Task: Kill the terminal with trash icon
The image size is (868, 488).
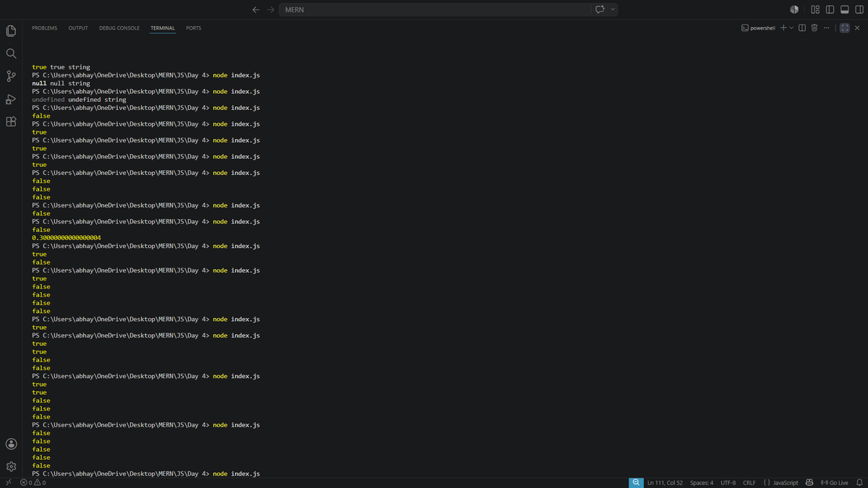Action: click(814, 28)
